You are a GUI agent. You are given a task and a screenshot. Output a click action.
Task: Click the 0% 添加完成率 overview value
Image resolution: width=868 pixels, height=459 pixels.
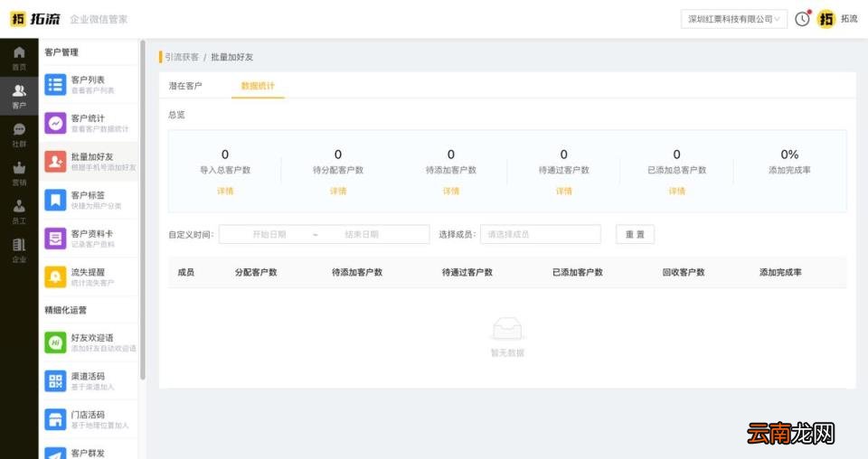[789, 155]
